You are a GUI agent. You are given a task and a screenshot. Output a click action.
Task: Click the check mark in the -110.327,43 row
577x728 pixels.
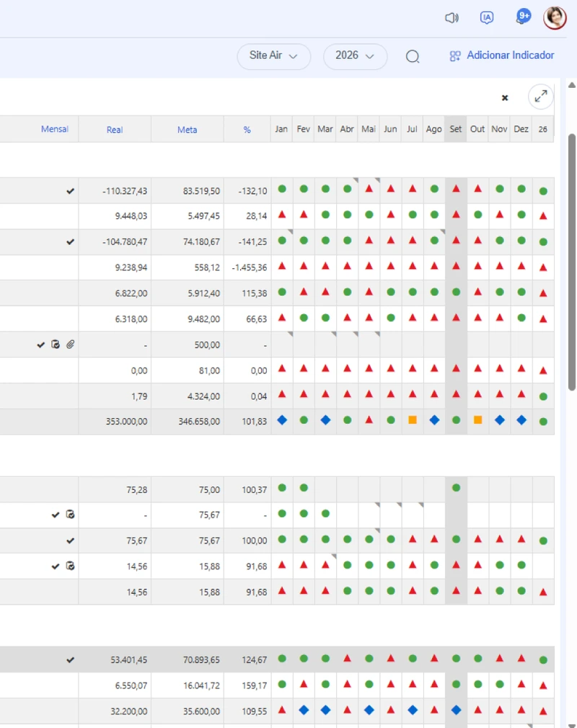(x=70, y=191)
